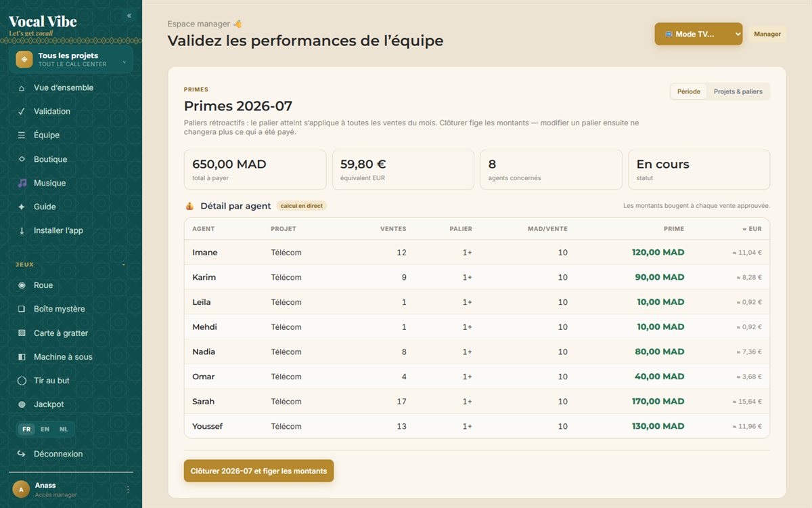The height and width of the screenshot is (508, 812).
Task: Open the Tous les projets dropdown
Action: click(71, 60)
